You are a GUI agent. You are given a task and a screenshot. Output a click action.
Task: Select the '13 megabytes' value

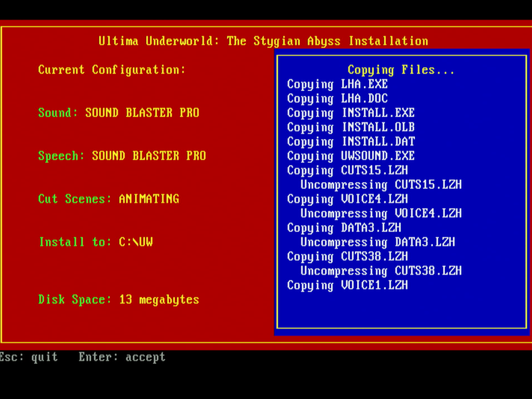click(159, 300)
